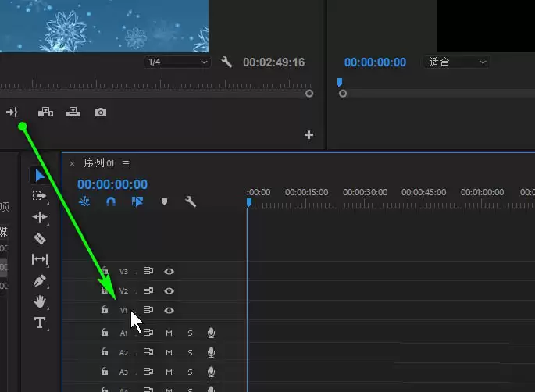
Task: Click the Export Frame camera icon
Action: coord(101,112)
